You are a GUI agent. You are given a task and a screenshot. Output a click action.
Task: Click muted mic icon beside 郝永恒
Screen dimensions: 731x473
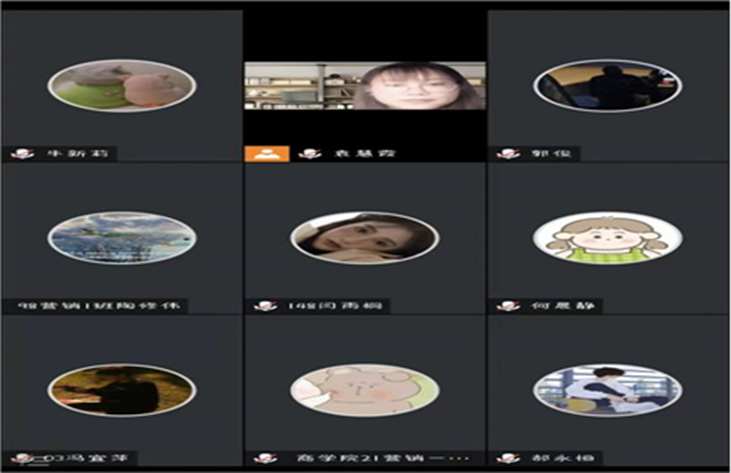(508, 459)
